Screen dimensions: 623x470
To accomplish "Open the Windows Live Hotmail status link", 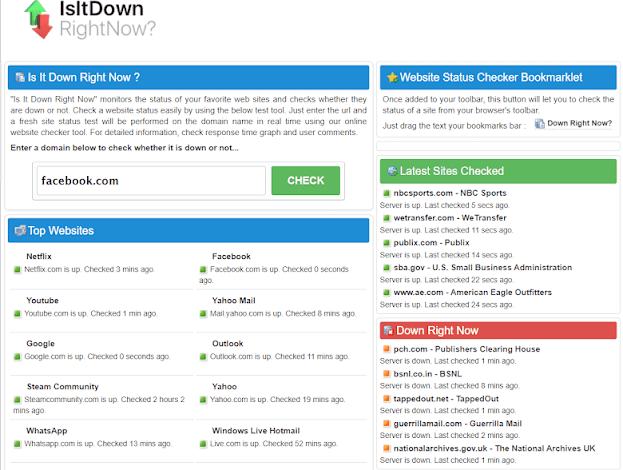I will pyautogui.click(x=256, y=431).
